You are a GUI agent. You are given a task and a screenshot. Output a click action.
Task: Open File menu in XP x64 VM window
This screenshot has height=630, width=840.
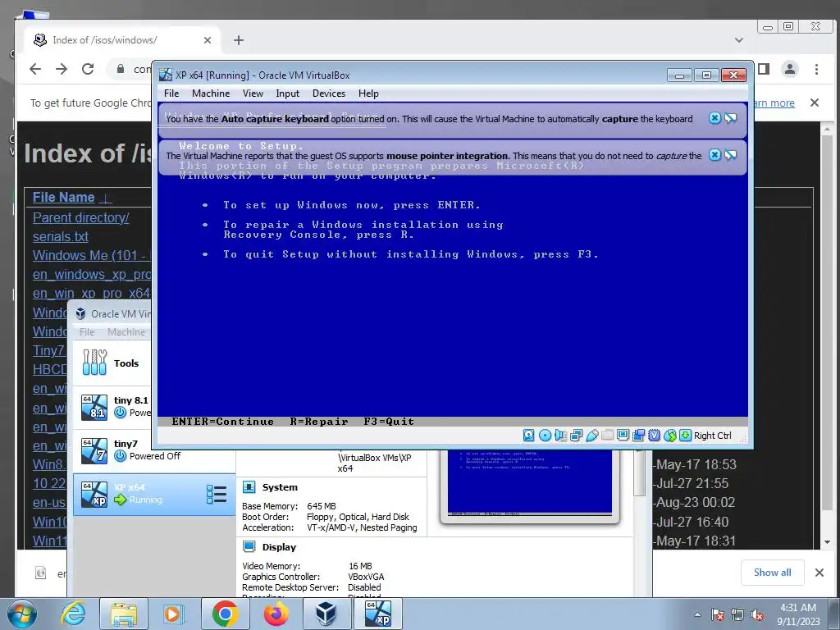tap(171, 94)
